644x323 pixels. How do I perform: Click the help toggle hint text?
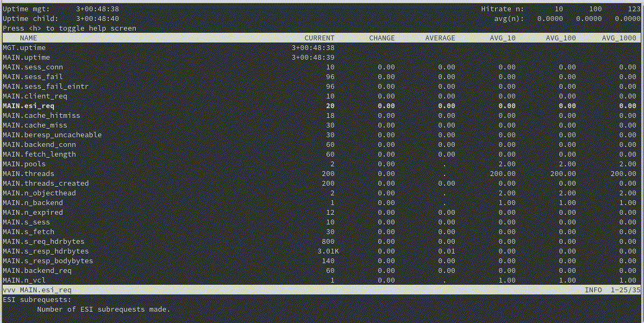click(70, 29)
